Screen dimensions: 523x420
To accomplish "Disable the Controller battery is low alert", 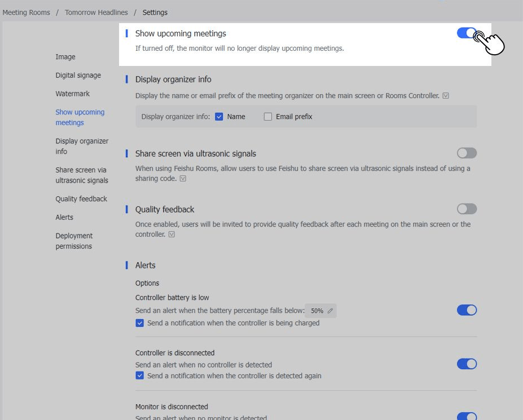I will tap(466, 310).
